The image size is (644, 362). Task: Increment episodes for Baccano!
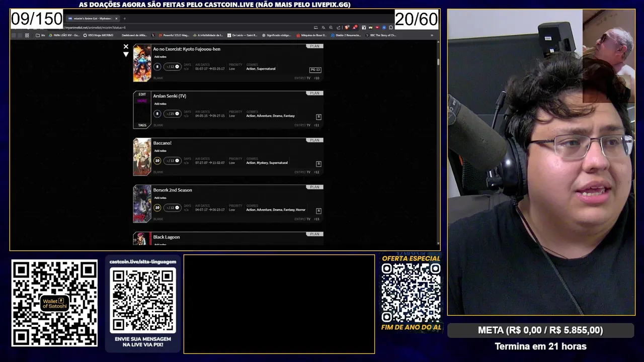tap(177, 160)
